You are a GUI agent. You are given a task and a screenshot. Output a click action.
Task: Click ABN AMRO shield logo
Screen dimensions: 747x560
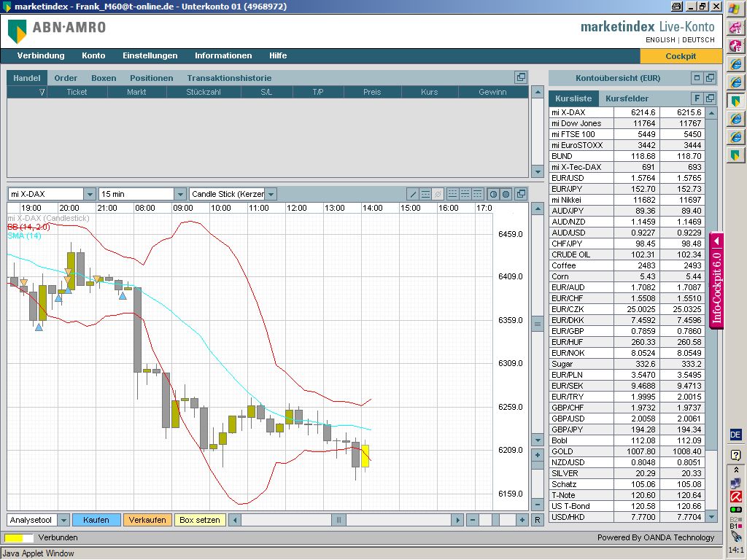[18, 31]
